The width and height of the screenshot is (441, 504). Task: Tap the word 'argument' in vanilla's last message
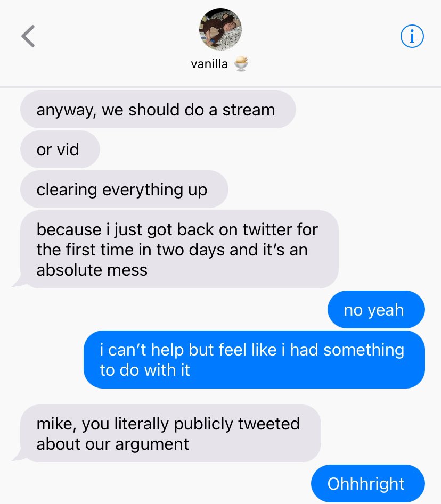152,445
